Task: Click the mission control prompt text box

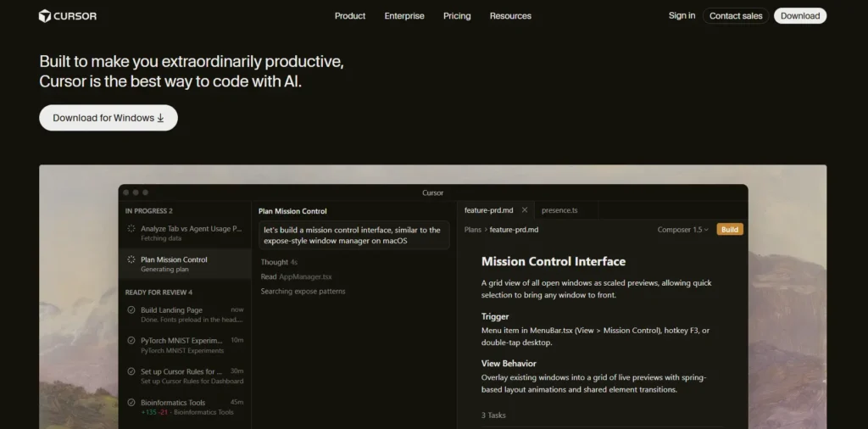Action: pos(354,235)
